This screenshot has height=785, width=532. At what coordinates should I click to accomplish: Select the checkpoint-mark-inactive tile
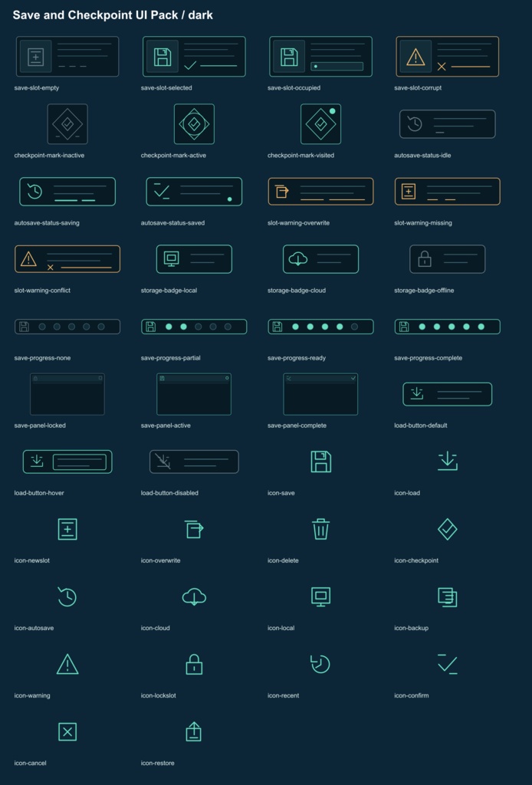click(67, 123)
